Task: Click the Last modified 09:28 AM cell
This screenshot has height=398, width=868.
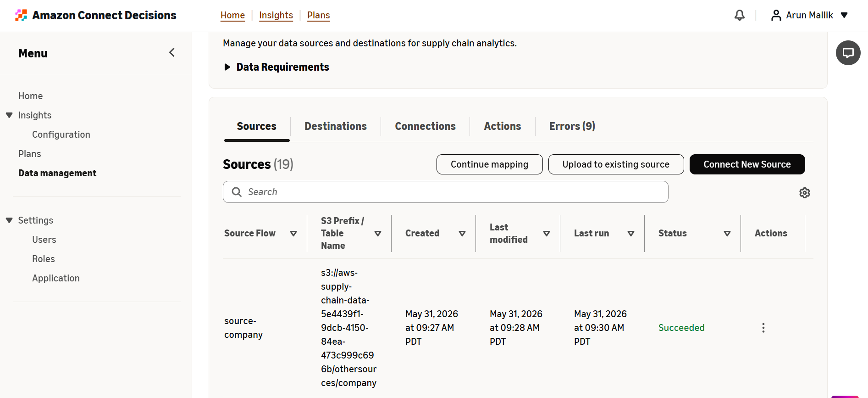Action: 516,328
